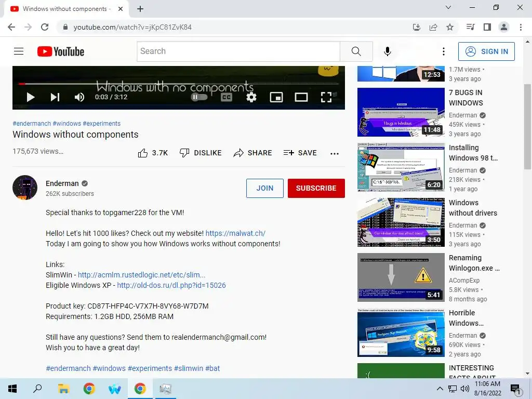Screen dimensions: 532x399
Task: Play the video
Action: [x=31, y=97]
